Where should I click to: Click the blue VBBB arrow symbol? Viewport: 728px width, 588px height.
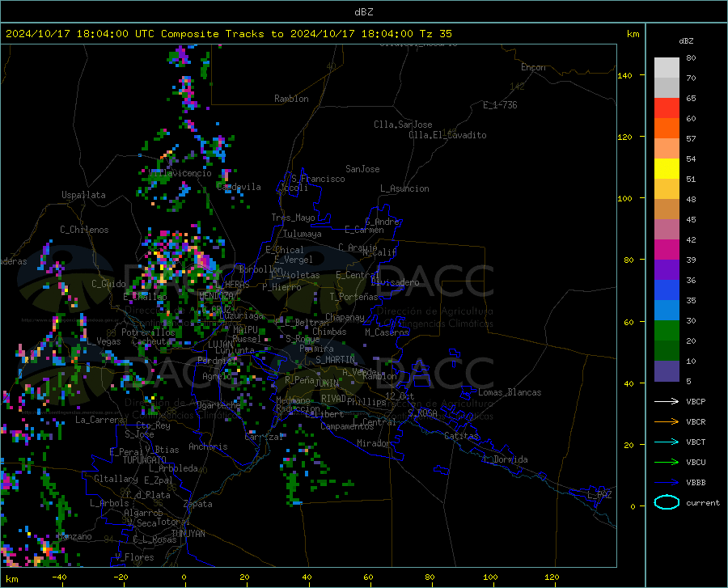coord(667,482)
